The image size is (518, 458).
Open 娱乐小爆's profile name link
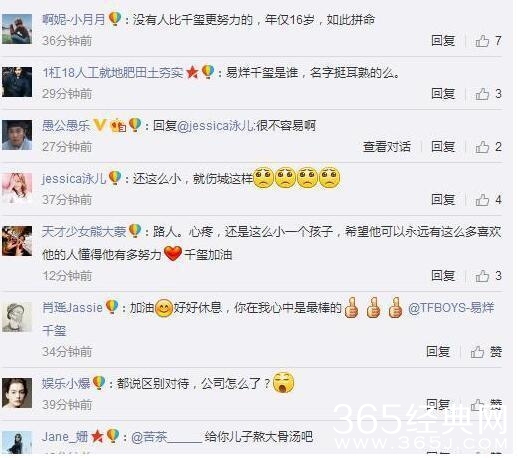[66, 383]
